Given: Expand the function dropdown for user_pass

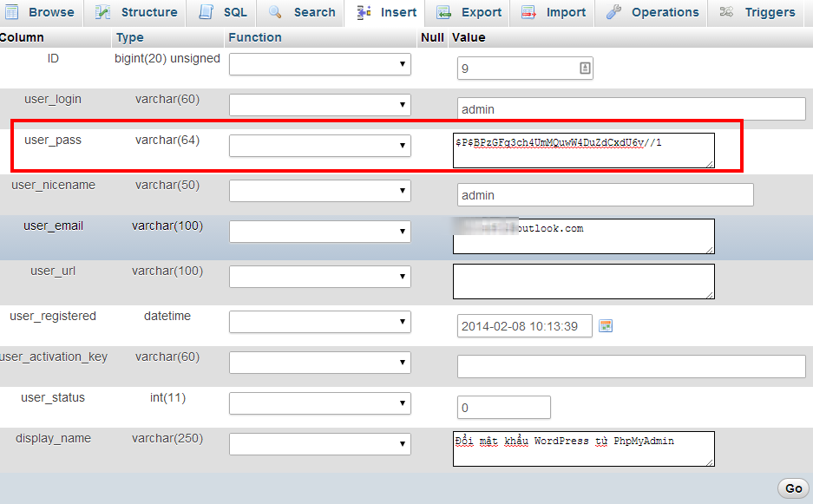Looking at the screenshot, I should (319, 146).
